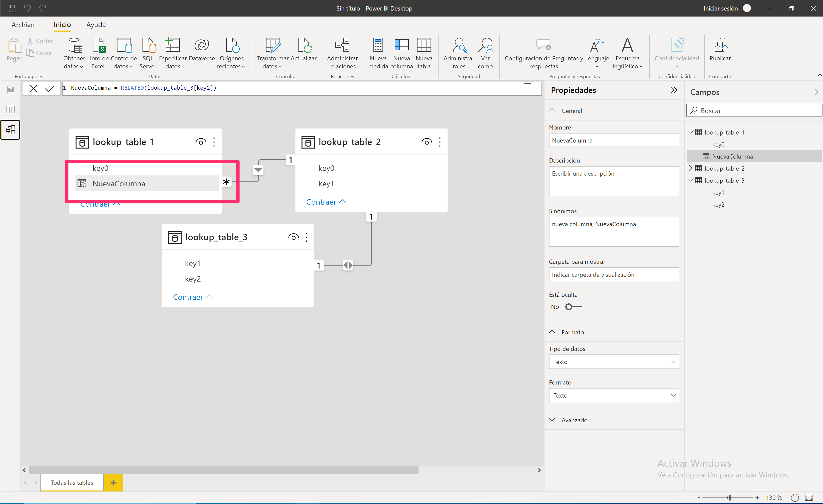Image resolution: width=823 pixels, height=504 pixels.
Task: Click zoom out minus button
Action: click(x=699, y=497)
